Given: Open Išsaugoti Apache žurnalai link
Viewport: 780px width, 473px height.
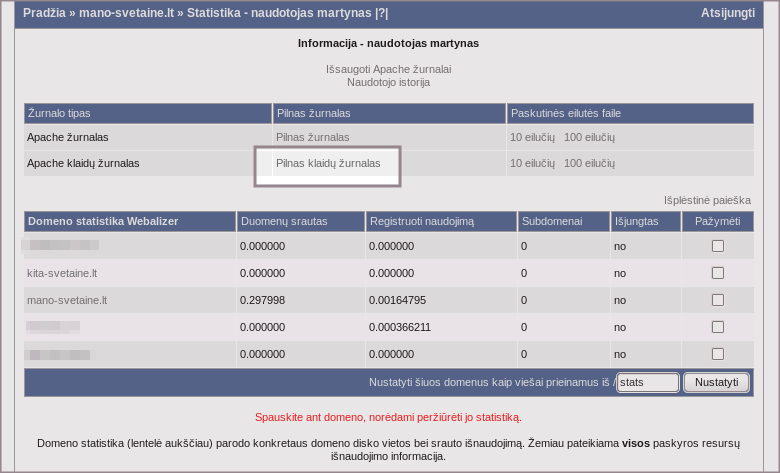Looking at the screenshot, I should click(x=388, y=69).
